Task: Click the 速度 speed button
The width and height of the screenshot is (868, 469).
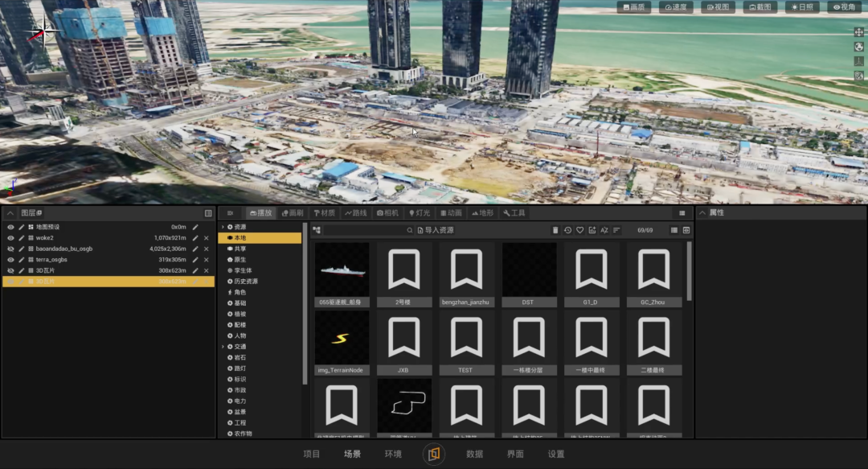Action: [676, 7]
